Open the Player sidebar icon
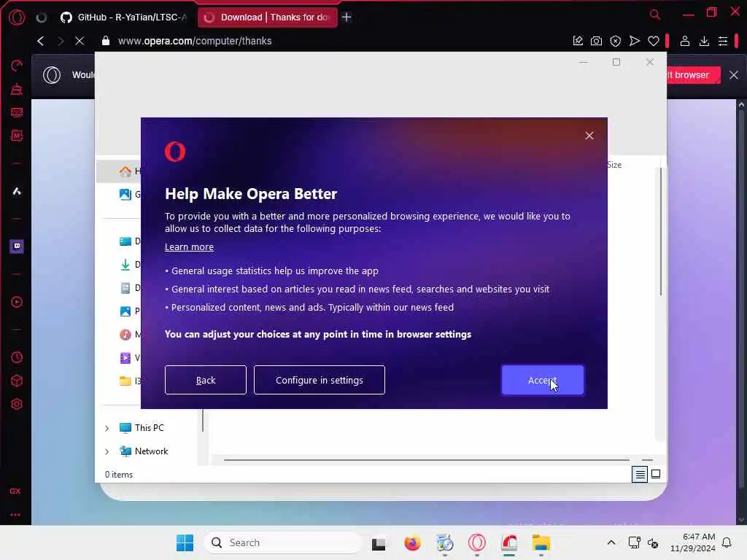This screenshot has width=747, height=560. coord(17,302)
